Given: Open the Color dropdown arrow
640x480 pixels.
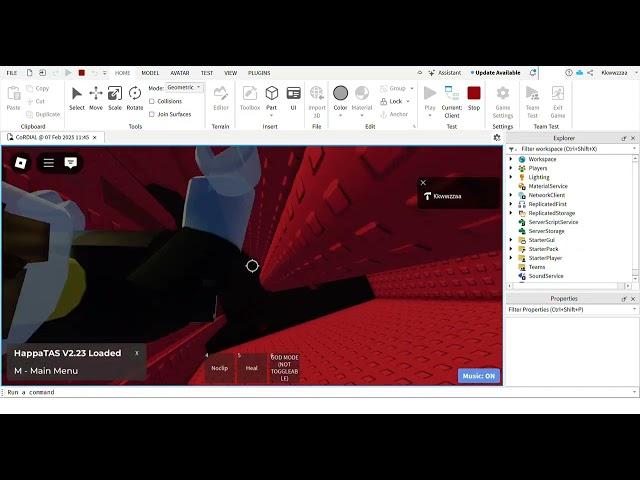Looking at the screenshot, I should (340, 116).
